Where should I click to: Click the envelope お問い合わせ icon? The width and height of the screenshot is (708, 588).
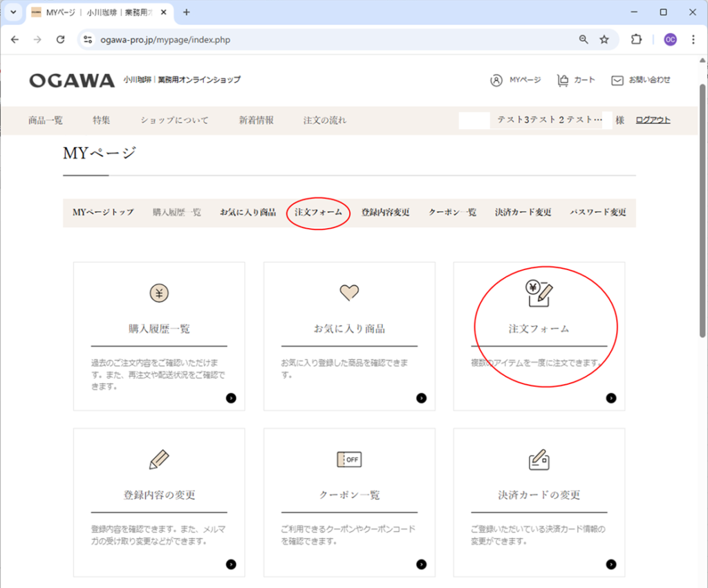click(x=617, y=80)
